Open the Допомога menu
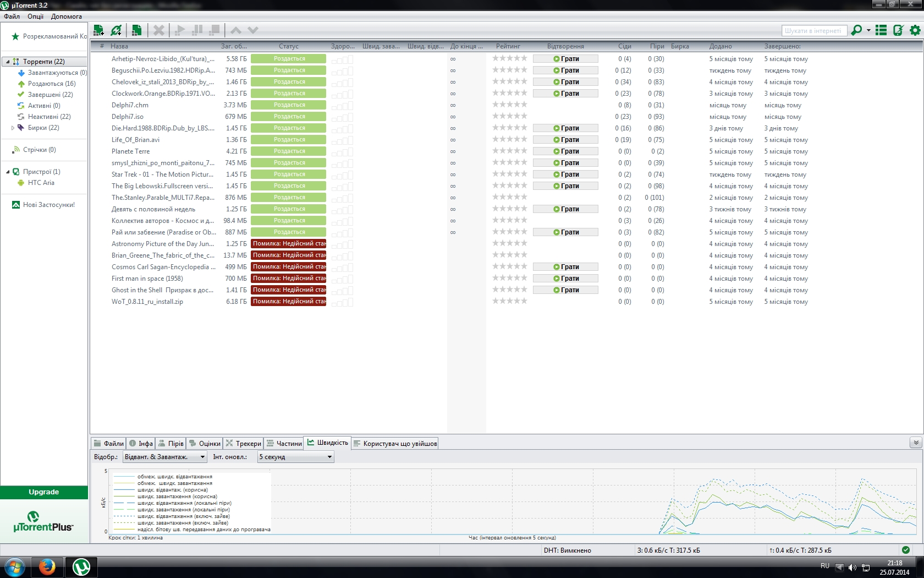924x578 pixels. click(67, 17)
